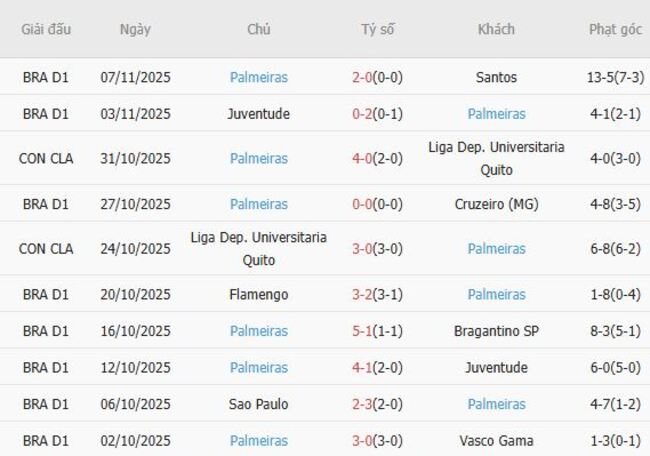Select the Vasco Gama team name

[x=496, y=441]
